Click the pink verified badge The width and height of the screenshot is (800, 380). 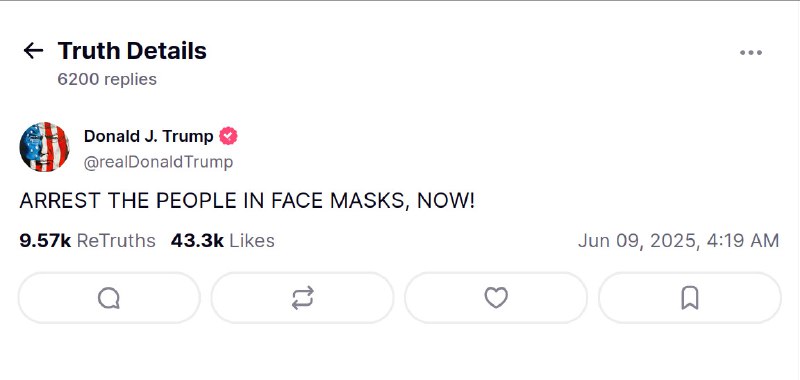pos(229,136)
